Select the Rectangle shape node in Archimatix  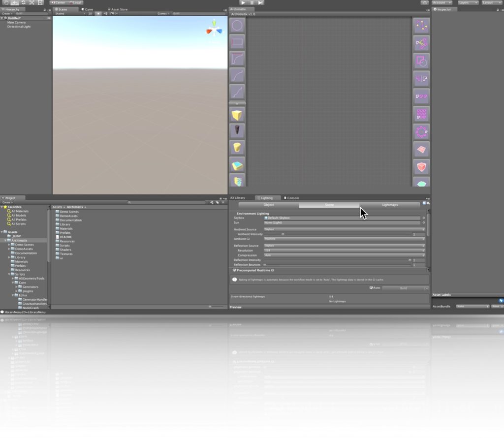237,42
